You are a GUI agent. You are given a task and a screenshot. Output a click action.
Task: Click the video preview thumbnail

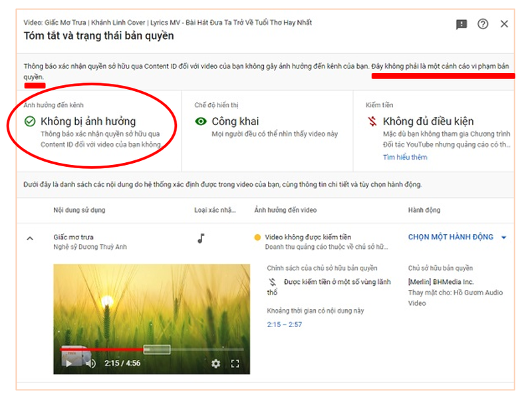(150, 306)
